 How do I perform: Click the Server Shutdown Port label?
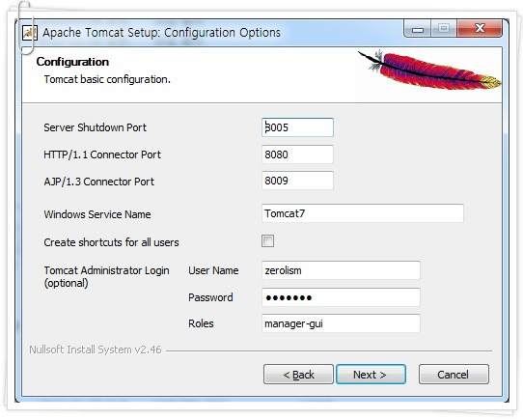pos(96,127)
